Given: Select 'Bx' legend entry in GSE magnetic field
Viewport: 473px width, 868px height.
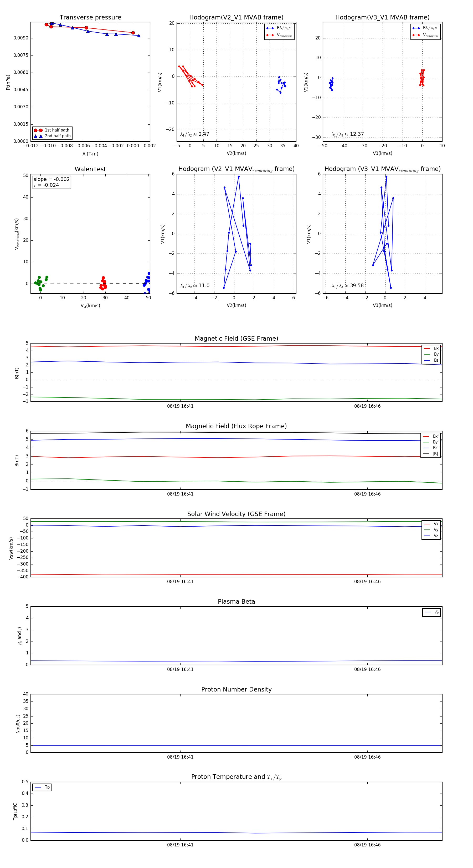Looking at the screenshot, I should click(431, 349).
